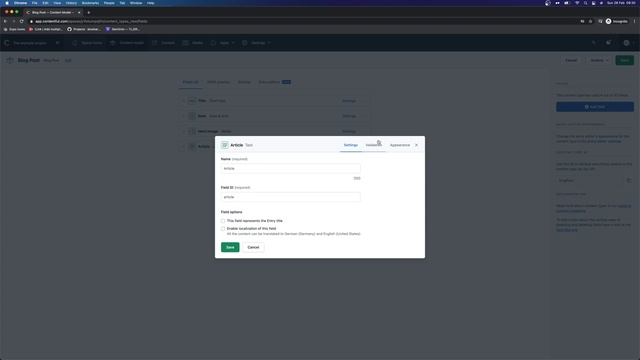640x360 pixels.
Task: Go back with browser back arrow
Action: pyautogui.click(x=5, y=21)
